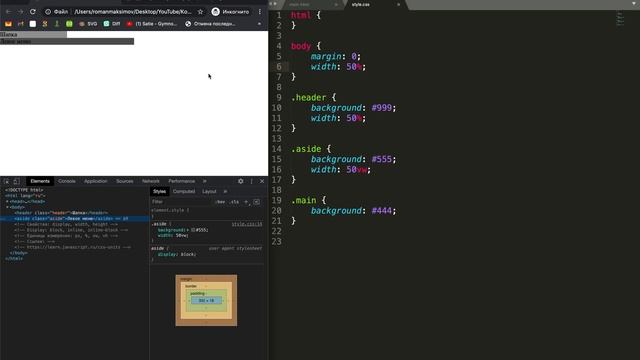This screenshot has width=640, height=360.
Task: Open the Layout sub-tab
Action: 209,191
